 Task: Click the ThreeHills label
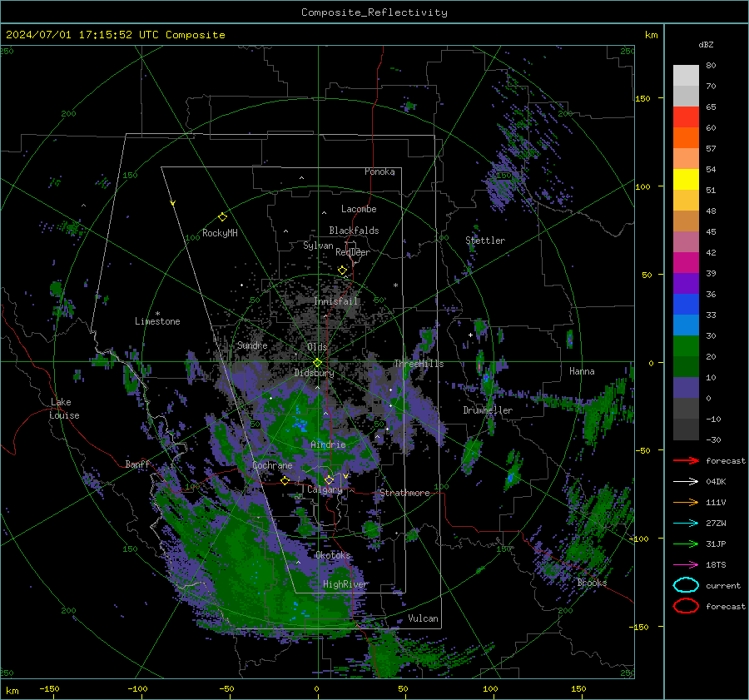click(x=419, y=364)
